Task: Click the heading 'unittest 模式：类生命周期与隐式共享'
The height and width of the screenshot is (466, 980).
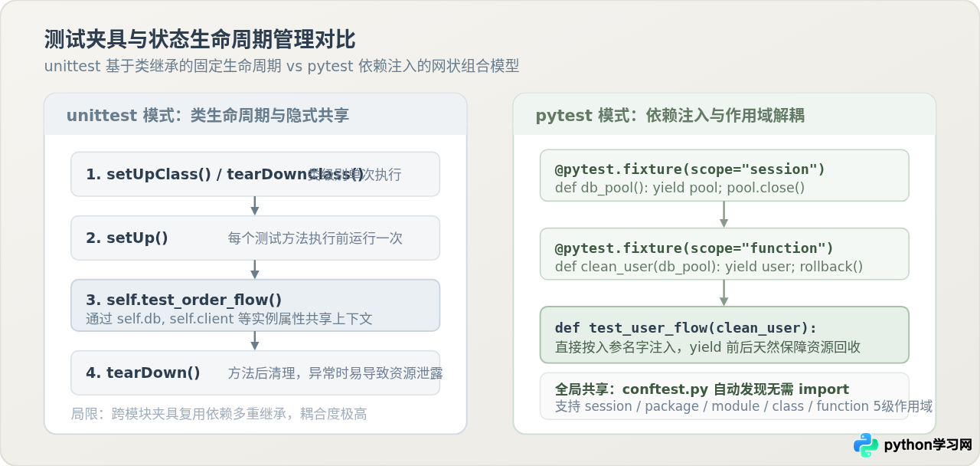Action: (x=207, y=116)
